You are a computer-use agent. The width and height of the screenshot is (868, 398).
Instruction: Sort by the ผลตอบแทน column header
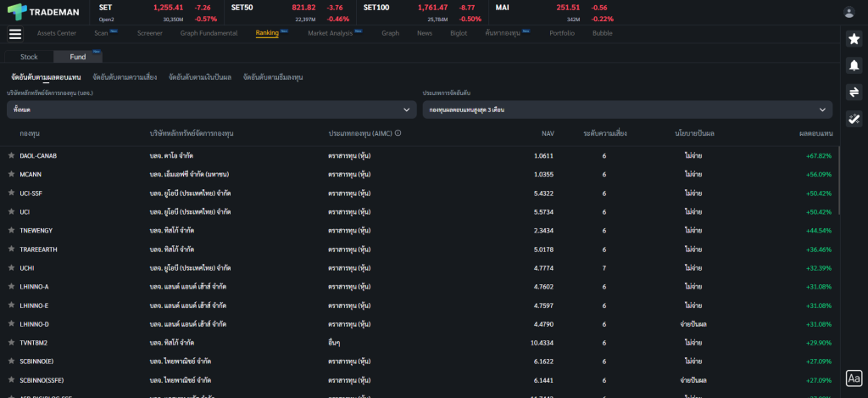click(x=815, y=133)
